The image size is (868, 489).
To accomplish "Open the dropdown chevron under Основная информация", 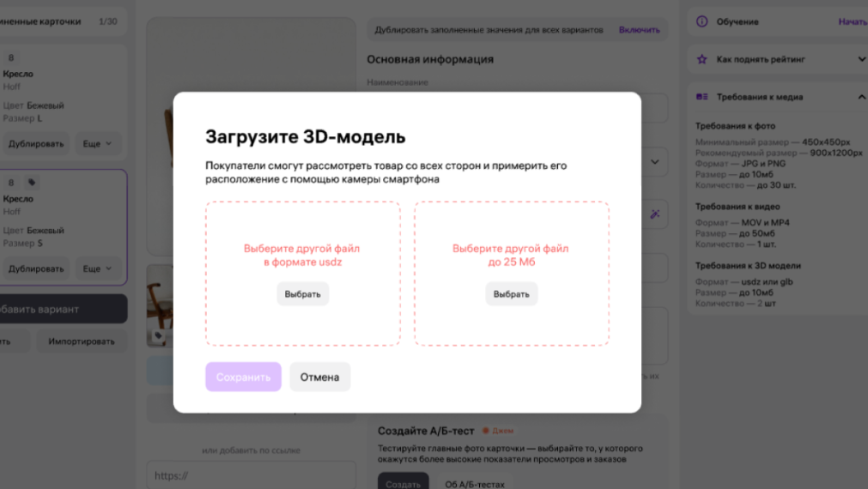I will [655, 162].
